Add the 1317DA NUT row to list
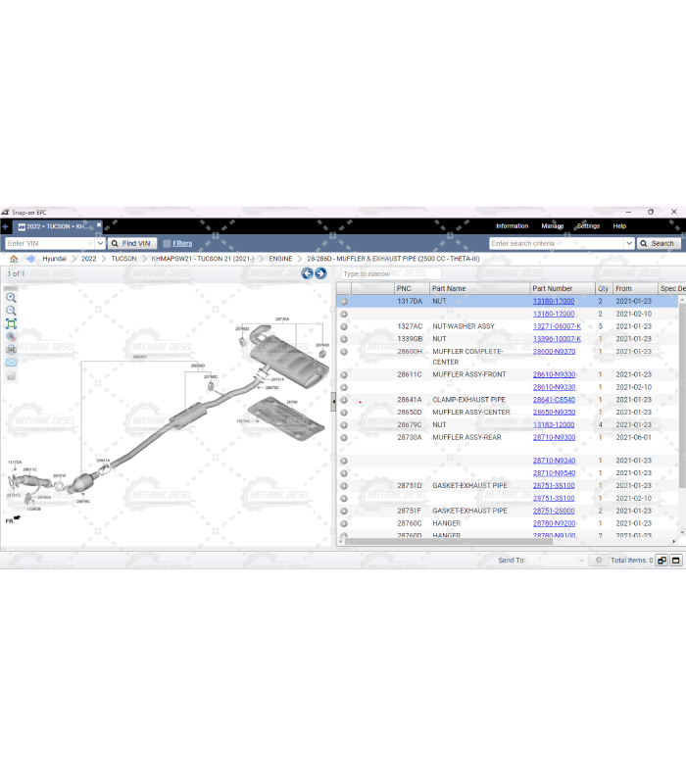Screen dimensions: 686x784 pos(344,302)
